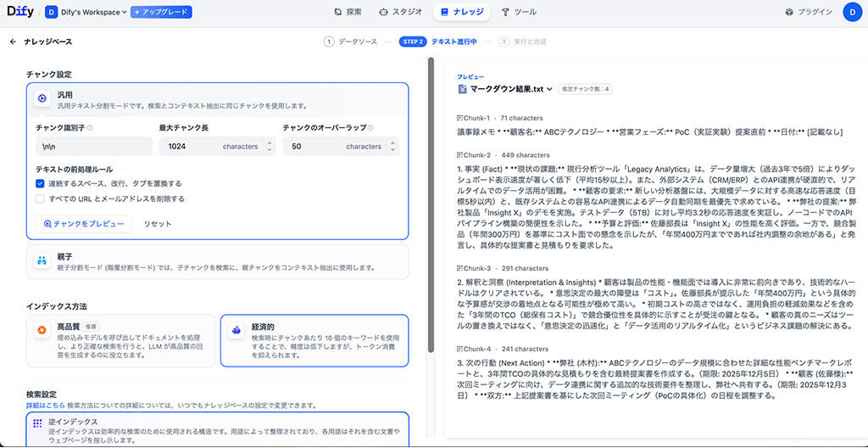Click the 経済的 piggy bank icon
Screen dimensions: 868x448
(236, 330)
